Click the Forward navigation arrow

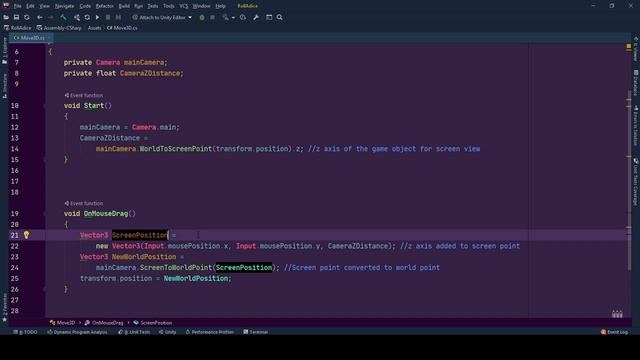coord(50,18)
